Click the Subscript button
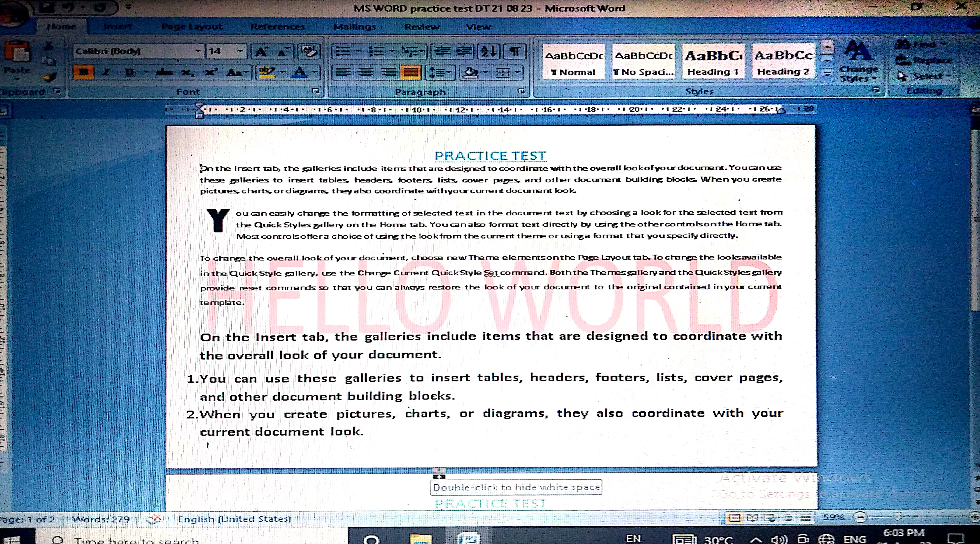The height and width of the screenshot is (544, 980). (187, 72)
